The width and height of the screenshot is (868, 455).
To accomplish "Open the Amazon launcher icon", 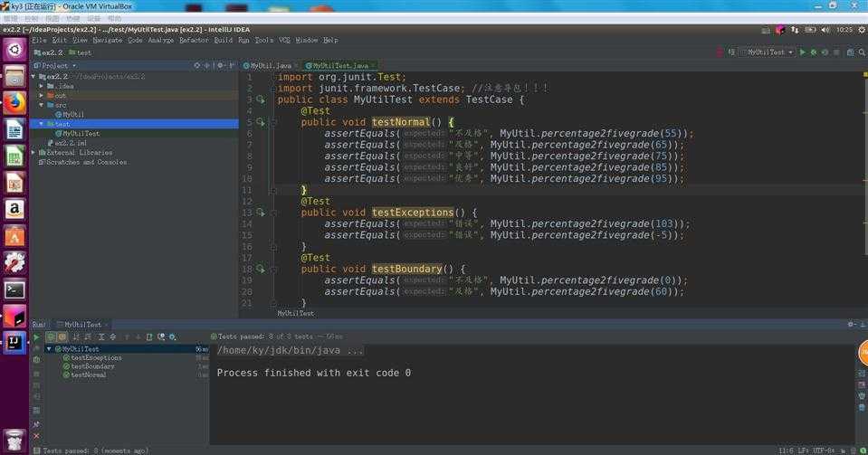I will (x=15, y=209).
